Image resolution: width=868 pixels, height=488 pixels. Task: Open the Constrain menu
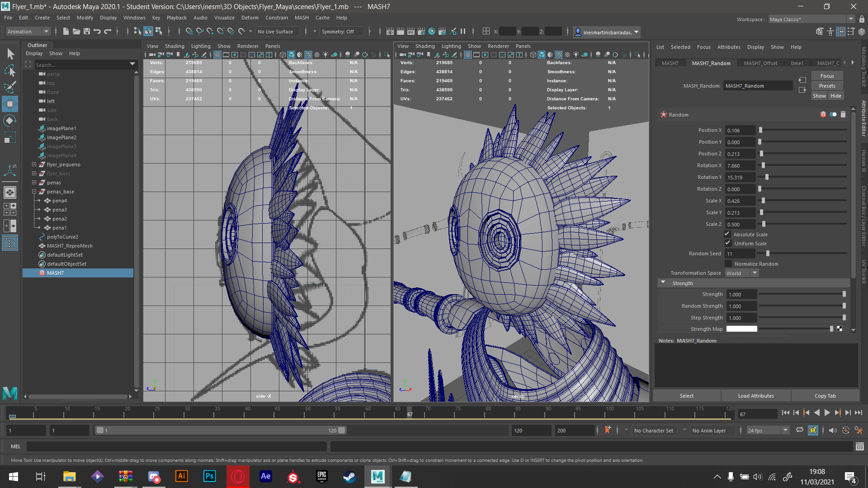point(276,18)
